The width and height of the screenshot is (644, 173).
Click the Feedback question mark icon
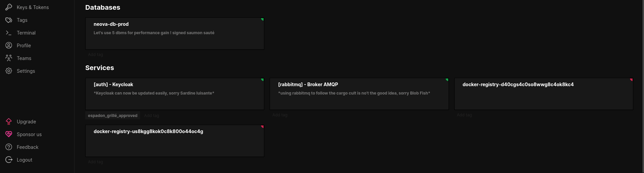9,147
